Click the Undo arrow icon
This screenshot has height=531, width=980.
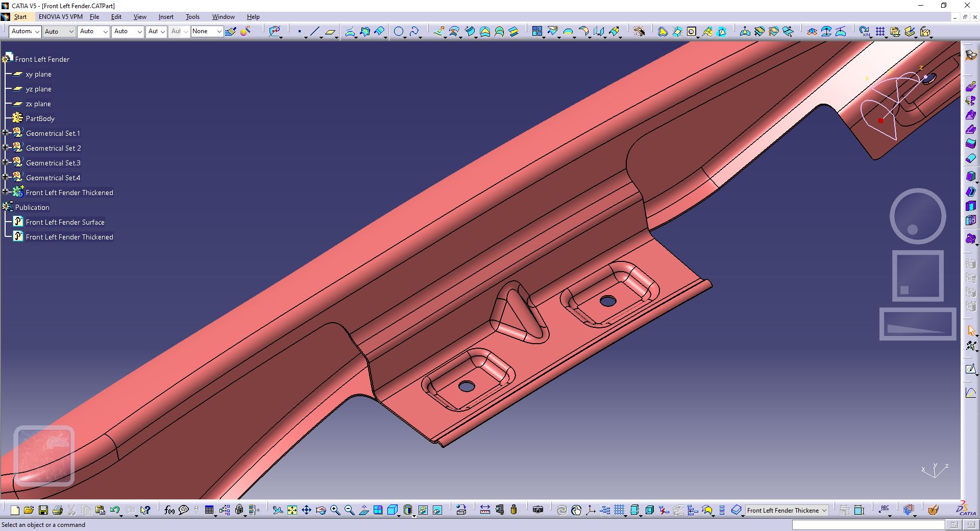click(x=115, y=510)
